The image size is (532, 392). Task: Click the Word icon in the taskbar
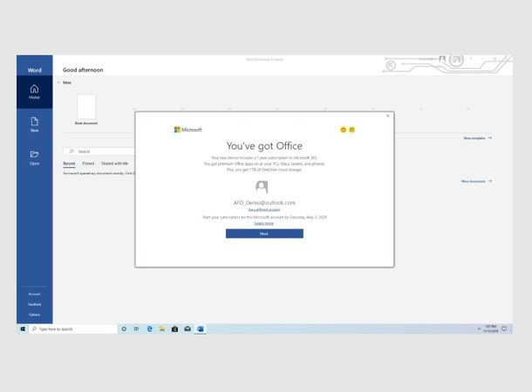(x=201, y=328)
